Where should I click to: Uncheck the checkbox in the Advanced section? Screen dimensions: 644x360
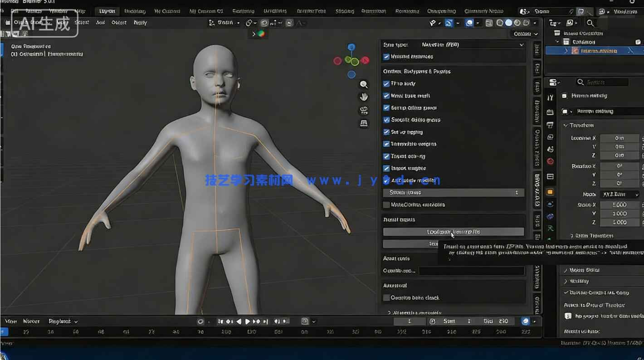pos(386,298)
